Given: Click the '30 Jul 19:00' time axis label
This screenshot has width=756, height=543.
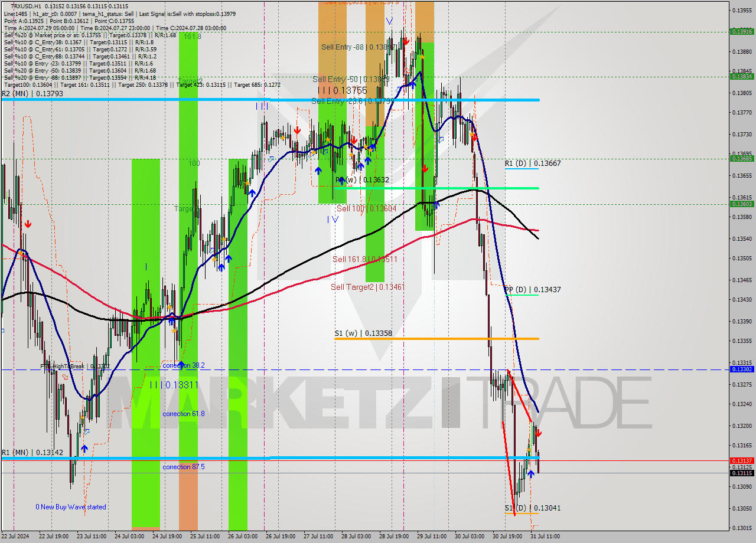Looking at the screenshot, I should click(x=507, y=537).
